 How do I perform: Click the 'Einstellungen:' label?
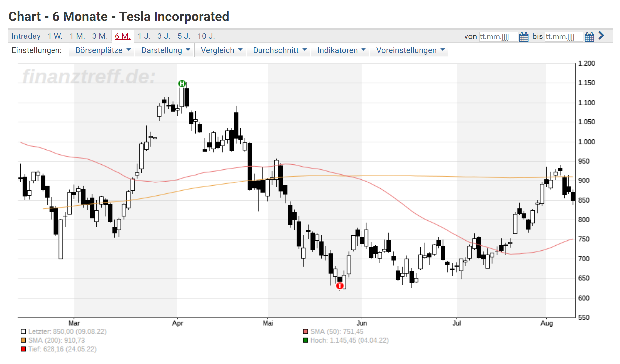37,50
